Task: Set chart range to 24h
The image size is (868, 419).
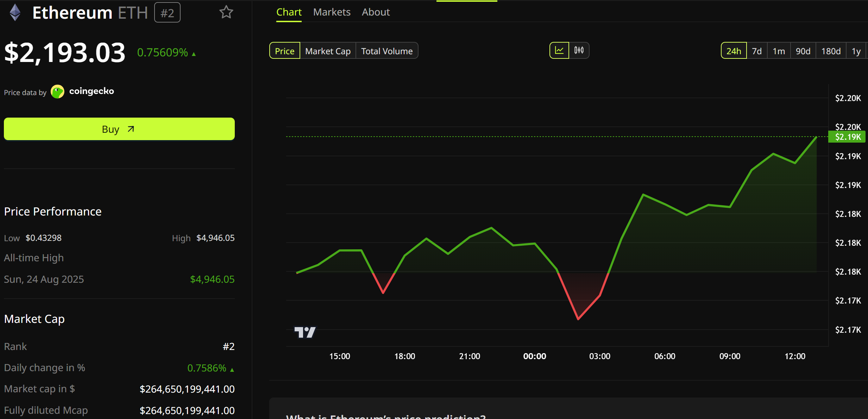Action: pyautogui.click(x=734, y=51)
